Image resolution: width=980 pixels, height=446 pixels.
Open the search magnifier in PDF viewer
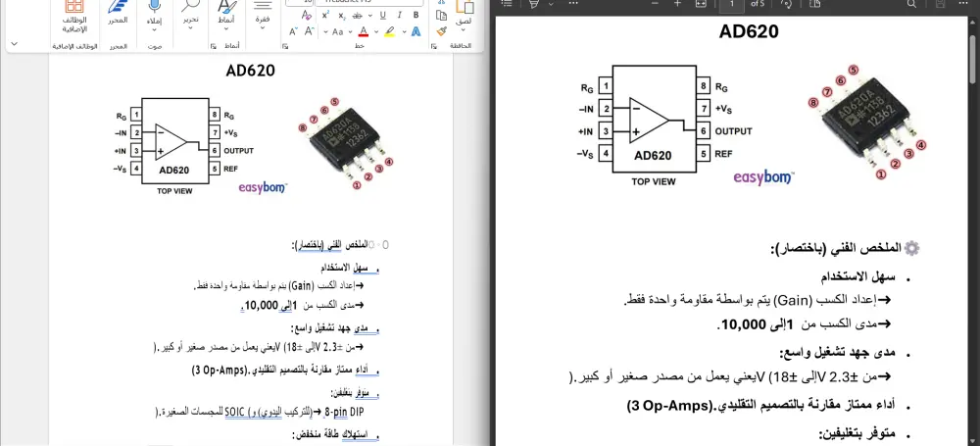tap(911, 4)
